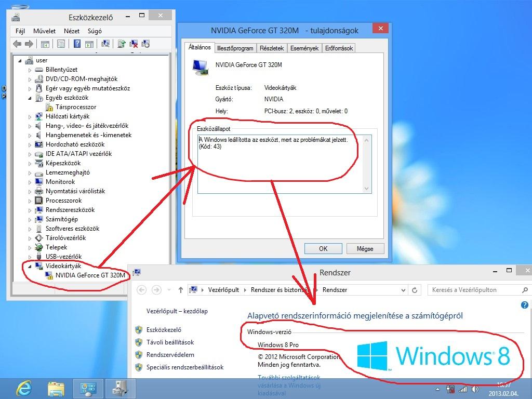Screen dimensions: 532x399
Task: Click Scan for hardware changes icon
Action: [x=105, y=44]
